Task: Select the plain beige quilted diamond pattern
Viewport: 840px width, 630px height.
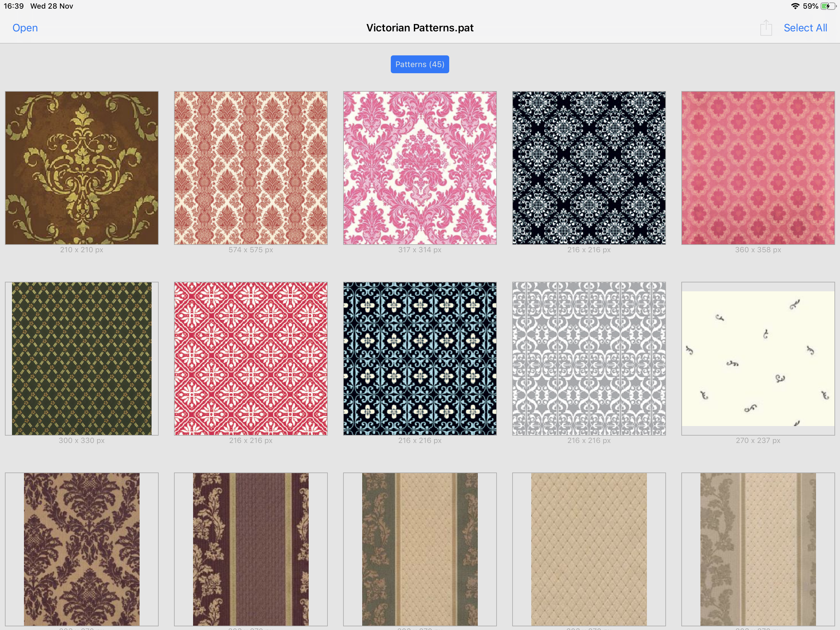Action: [x=588, y=549]
